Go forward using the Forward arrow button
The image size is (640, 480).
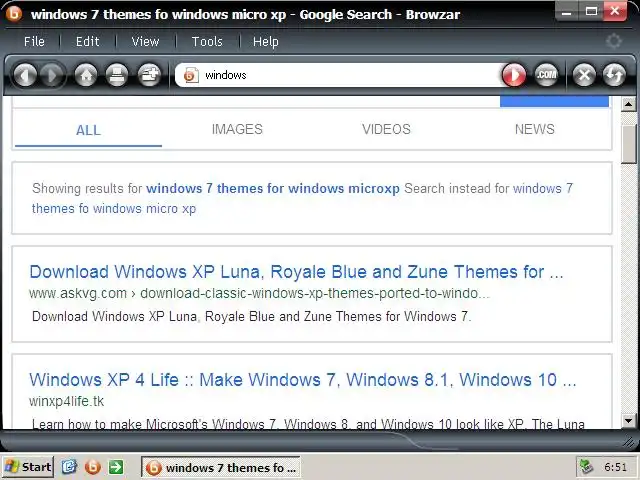point(53,76)
